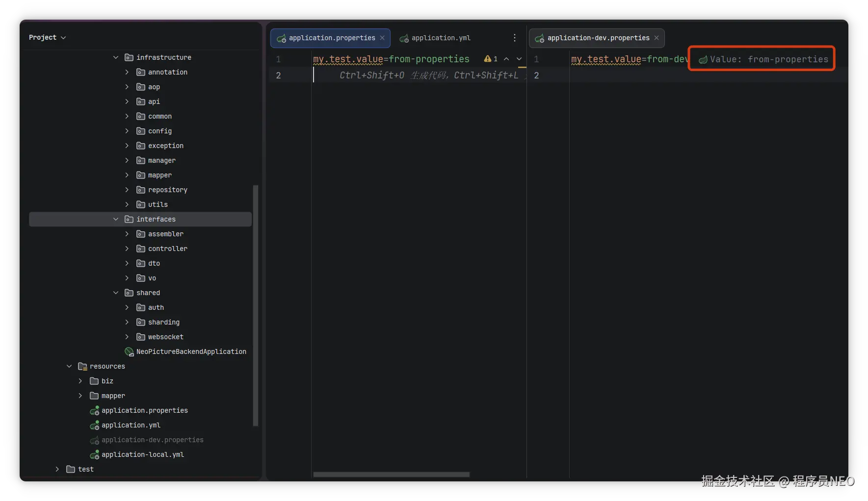The image size is (868, 501).
Task: Click the Project panel vertical scrollbar
Action: (x=255, y=305)
